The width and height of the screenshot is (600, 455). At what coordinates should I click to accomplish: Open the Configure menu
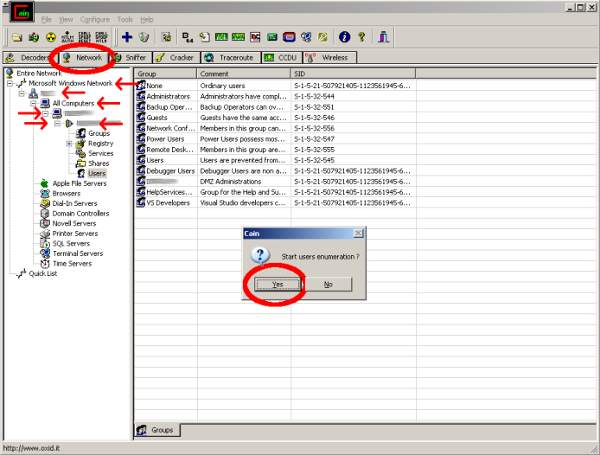[x=95, y=20]
